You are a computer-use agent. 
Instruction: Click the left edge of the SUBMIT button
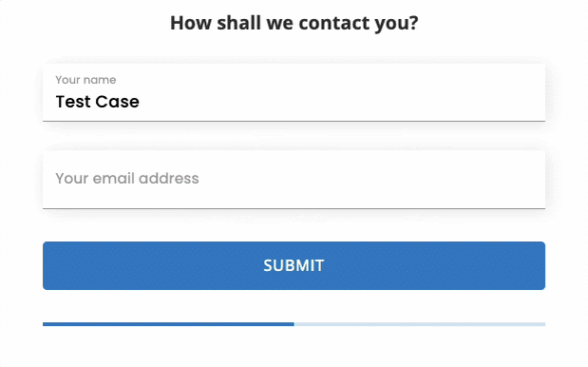pos(47,265)
